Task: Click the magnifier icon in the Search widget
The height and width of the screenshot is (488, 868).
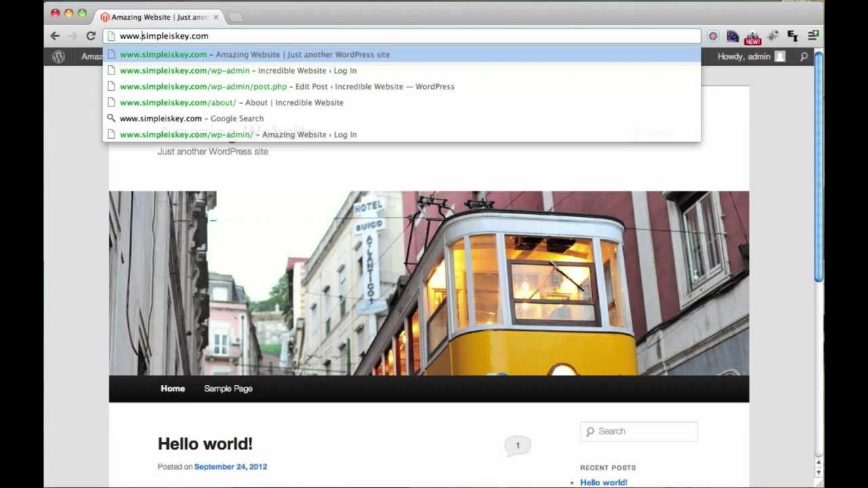Action: coord(590,431)
